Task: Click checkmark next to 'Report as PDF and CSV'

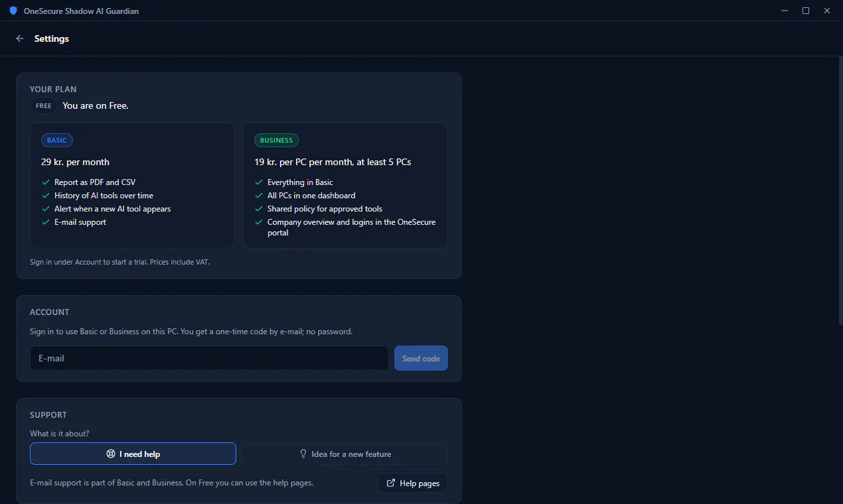Action: [x=46, y=182]
